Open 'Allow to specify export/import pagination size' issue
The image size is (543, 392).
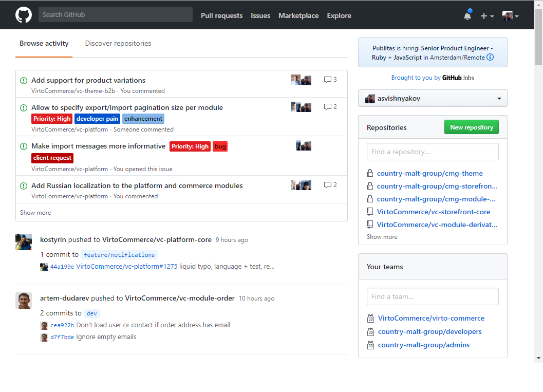pyautogui.click(x=127, y=108)
